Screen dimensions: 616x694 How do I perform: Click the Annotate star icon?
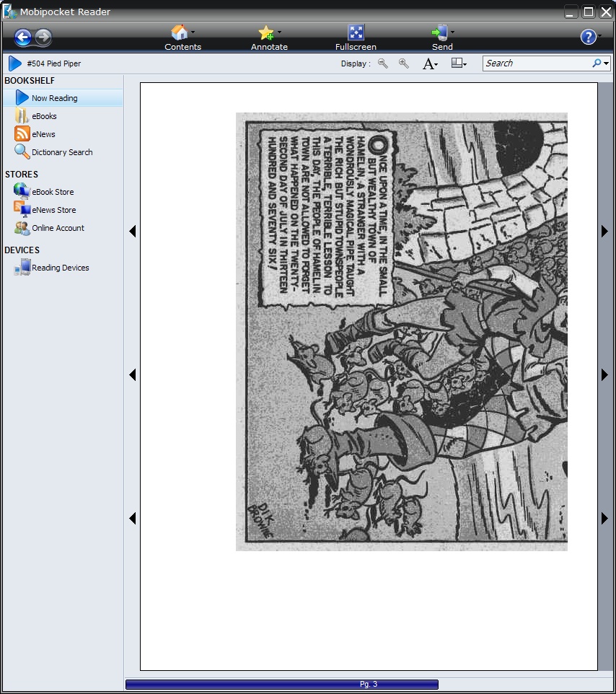(x=266, y=32)
